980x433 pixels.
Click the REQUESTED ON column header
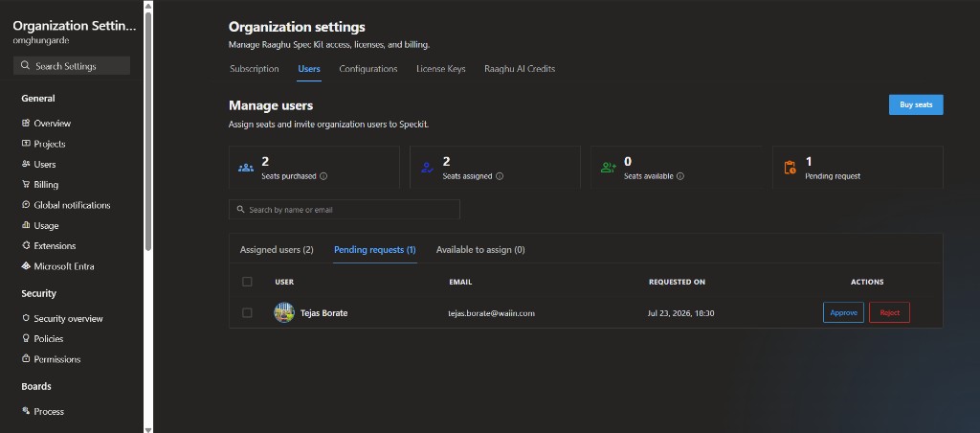click(677, 283)
